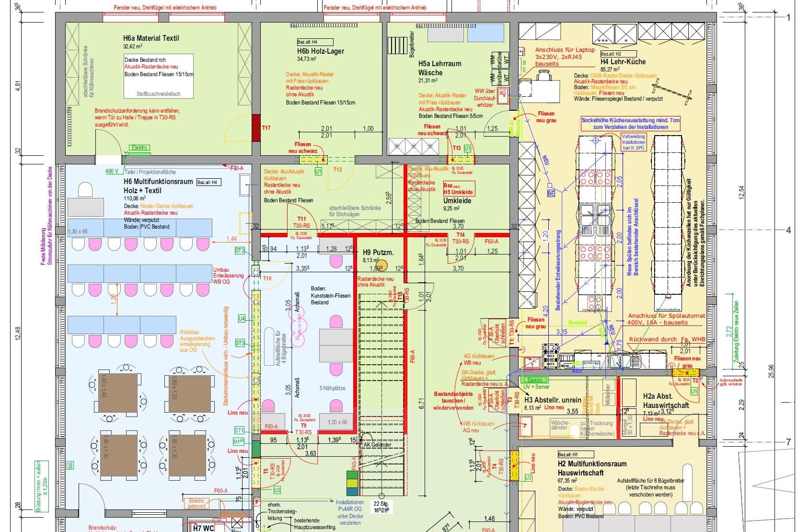This screenshot has width=798, height=532.
Task: Click the green 'U4' tag
Action: tap(242, 318)
